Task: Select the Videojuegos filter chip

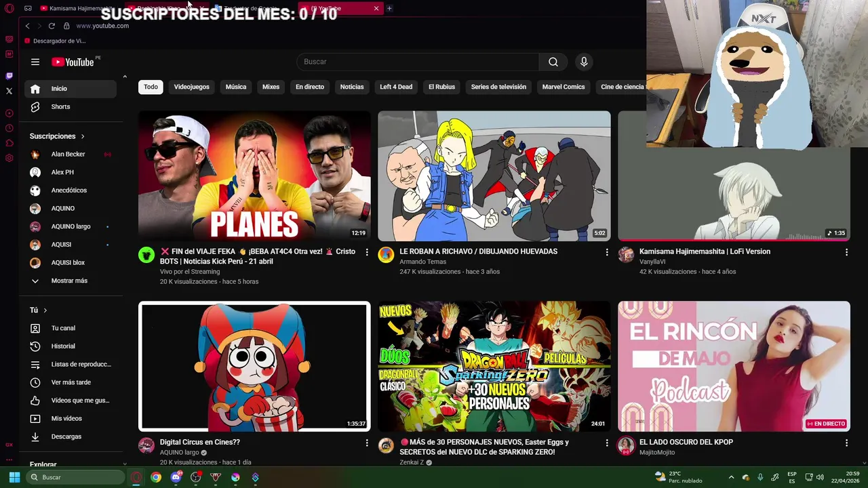Action: point(191,87)
